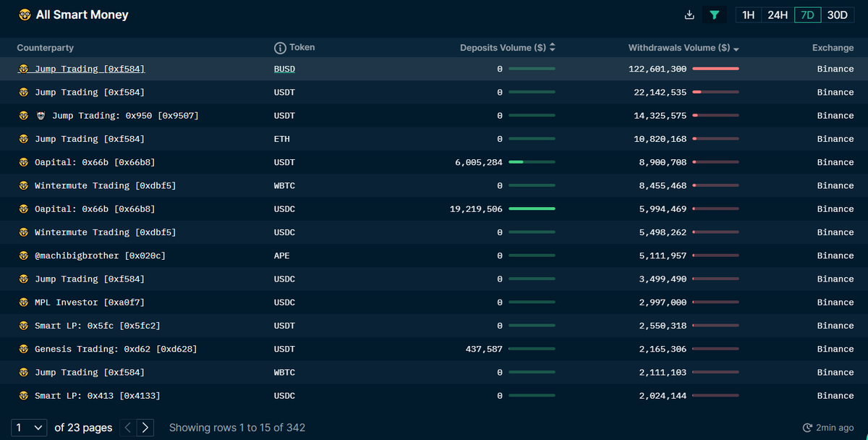Open Smart LP: 0x5fc [0x5fc2] counterparty

coord(98,326)
